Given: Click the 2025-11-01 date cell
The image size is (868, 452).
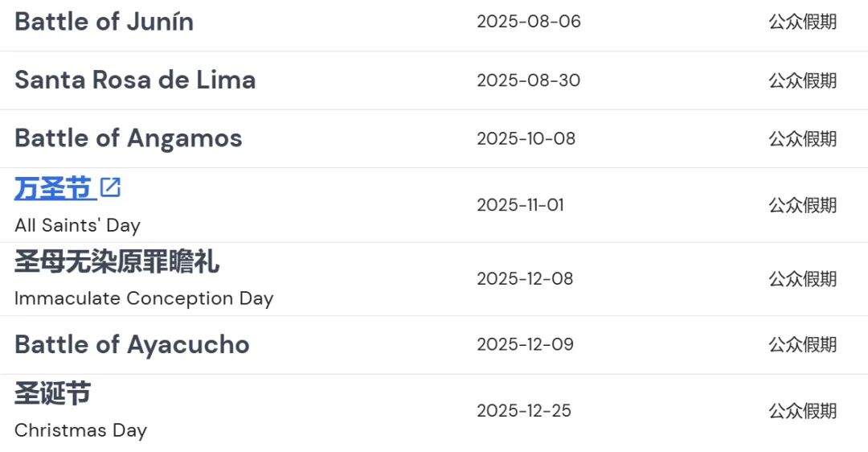Looking at the screenshot, I should click(520, 205).
